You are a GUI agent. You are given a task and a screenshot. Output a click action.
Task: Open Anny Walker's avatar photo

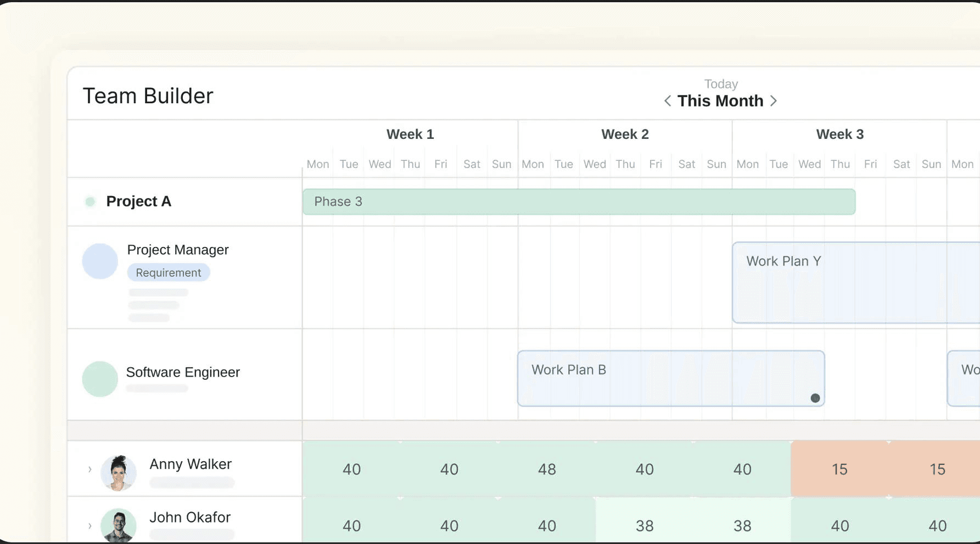(119, 473)
